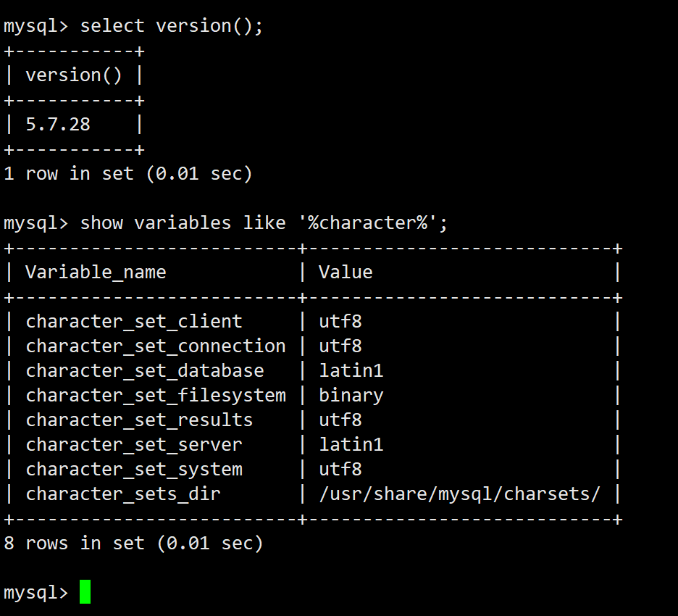The image size is (678, 616).
Task: Click the /usr/share/mysql/charsets/ path
Action: point(459,494)
